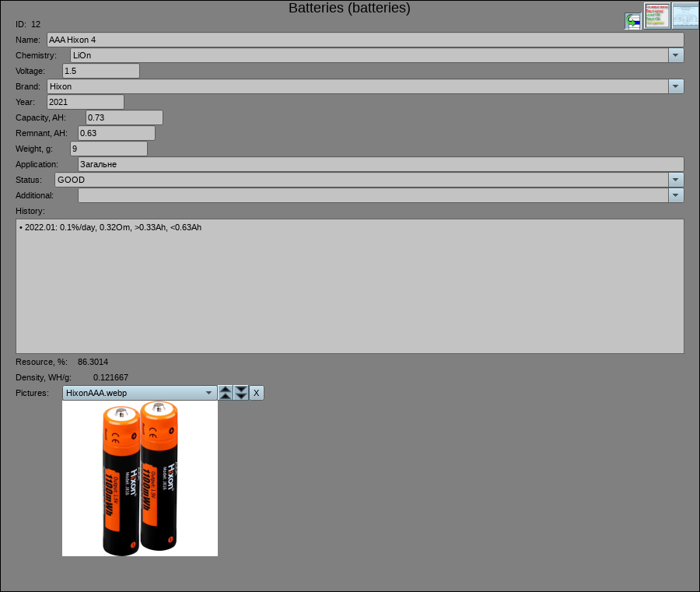Focus the Weight, g input field

click(108, 149)
